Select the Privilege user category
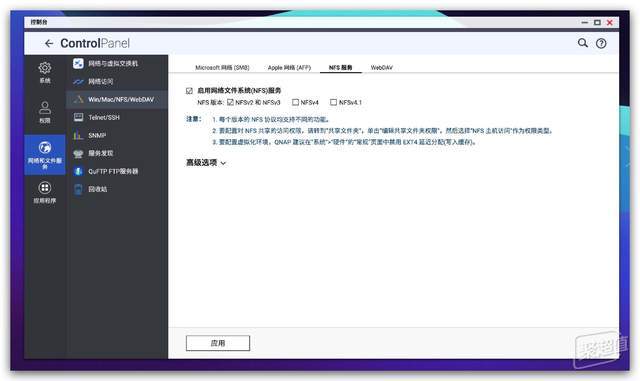640x381 pixels. [45, 112]
